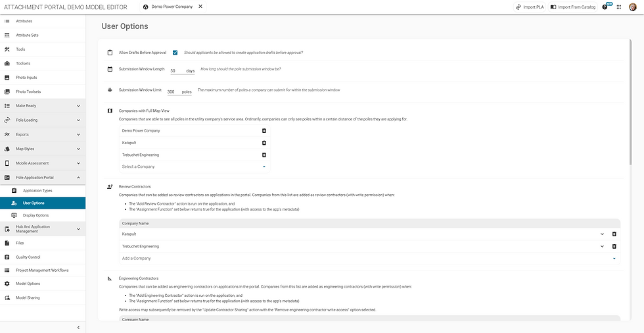The image size is (644, 333).
Task: Close the Demo Power Company tab
Action: click(x=200, y=7)
